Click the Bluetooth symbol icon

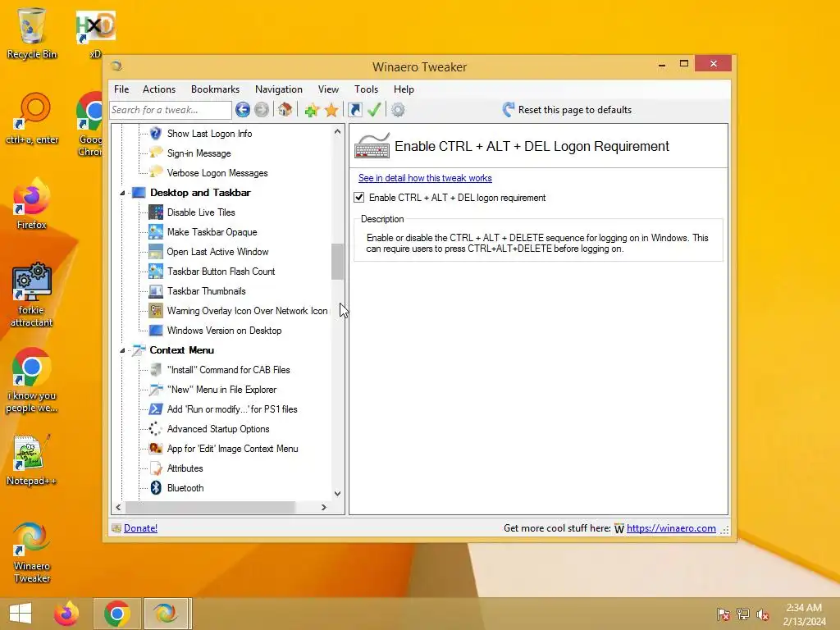click(156, 487)
